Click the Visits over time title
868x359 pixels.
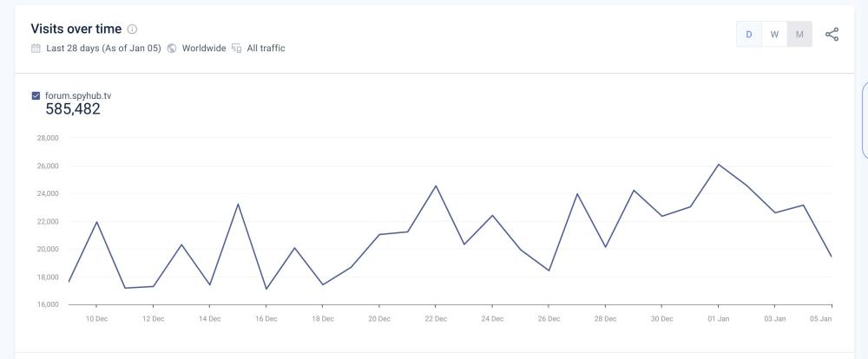click(76, 29)
